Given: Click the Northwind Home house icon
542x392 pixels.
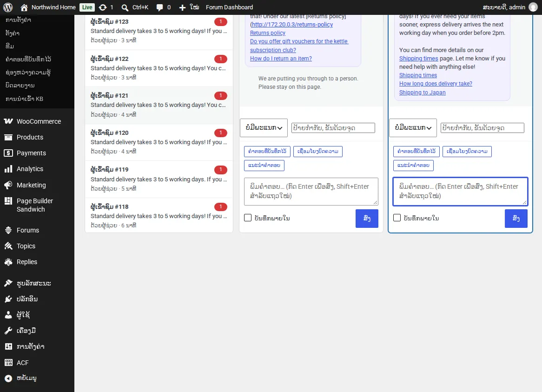Looking at the screenshot, I should (x=24, y=7).
